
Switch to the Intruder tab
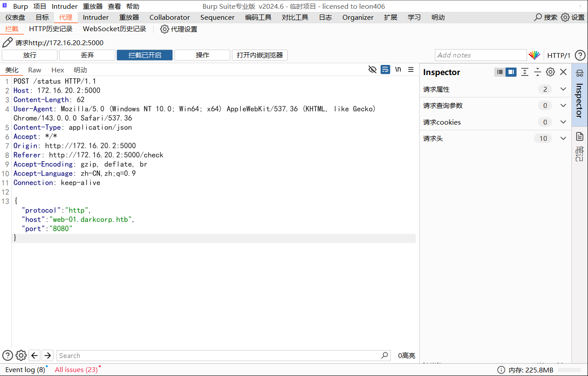click(96, 17)
